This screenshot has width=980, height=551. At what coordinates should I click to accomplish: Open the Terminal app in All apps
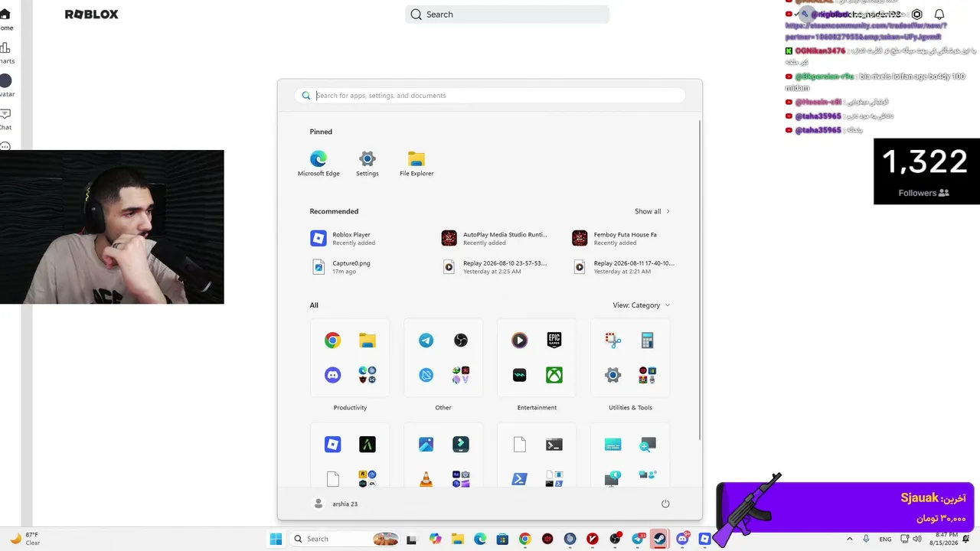(554, 444)
